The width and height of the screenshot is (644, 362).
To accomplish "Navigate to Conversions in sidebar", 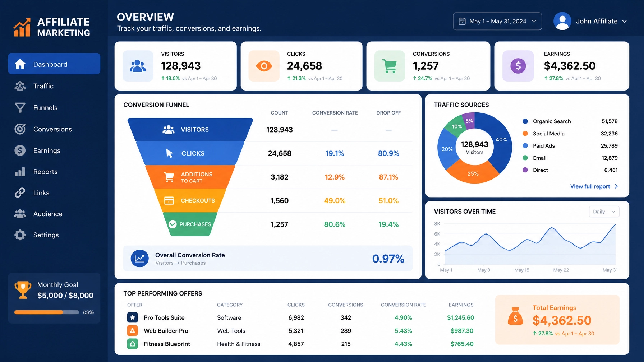I will click(x=54, y=129).
